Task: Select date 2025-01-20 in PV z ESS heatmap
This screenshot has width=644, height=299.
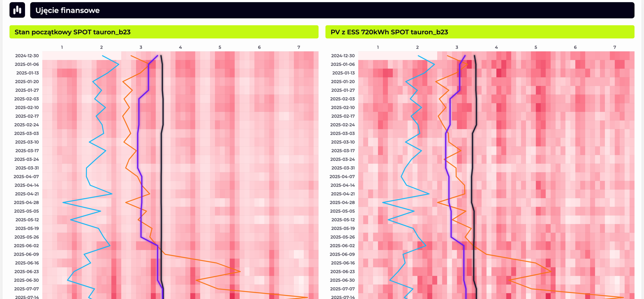Action: tap(343, 82)
